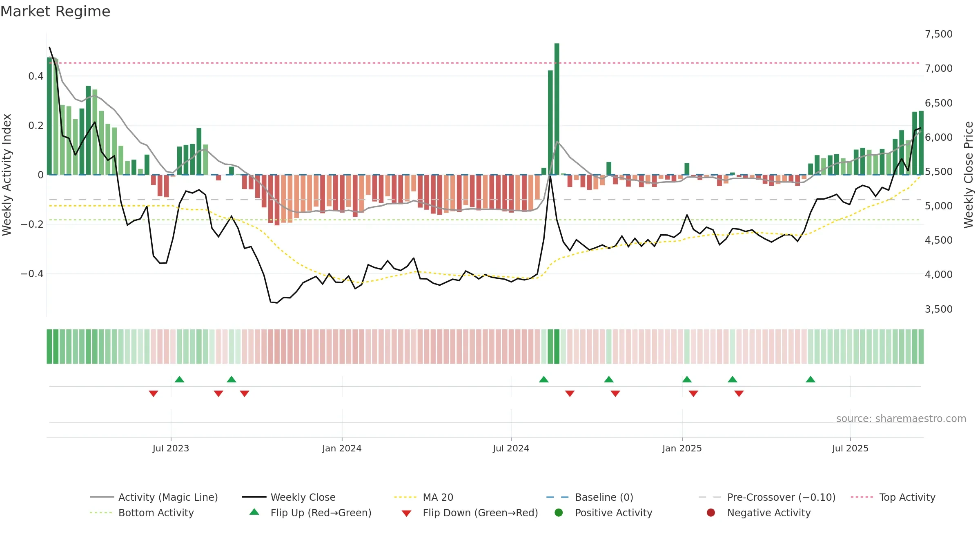The image size is (980, 551).
Task: Toggle the Pre-Crossover (−0.10) legend entry
Action: [x=767, y=497]
